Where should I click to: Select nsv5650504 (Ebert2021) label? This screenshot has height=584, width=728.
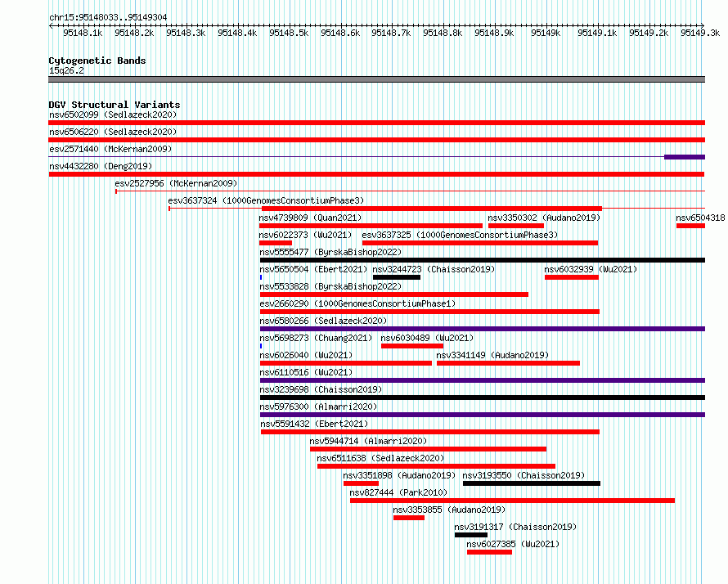point(313,269)
